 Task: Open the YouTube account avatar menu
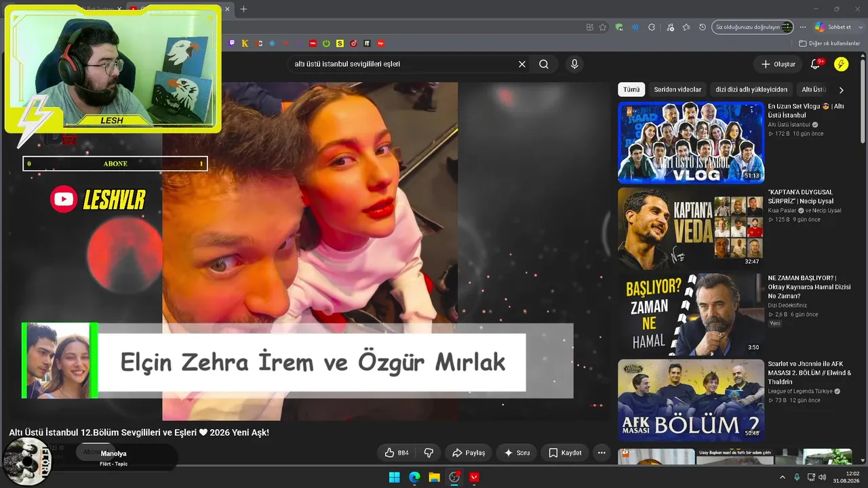pos(841,64)
